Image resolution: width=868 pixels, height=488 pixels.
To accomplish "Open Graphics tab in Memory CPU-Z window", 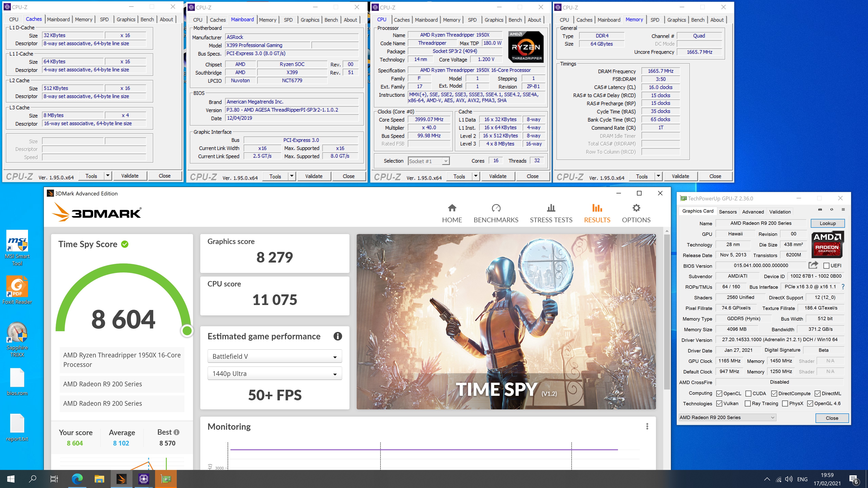I will point(676,20).
